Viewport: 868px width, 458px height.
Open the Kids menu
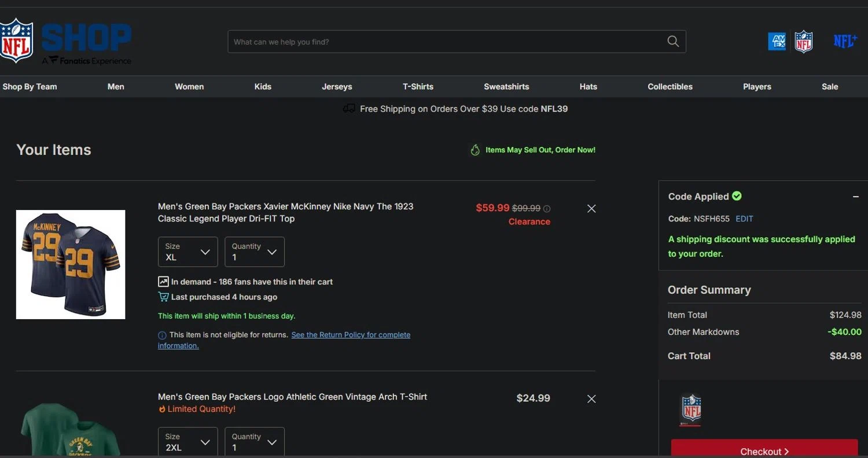point(263,87)
